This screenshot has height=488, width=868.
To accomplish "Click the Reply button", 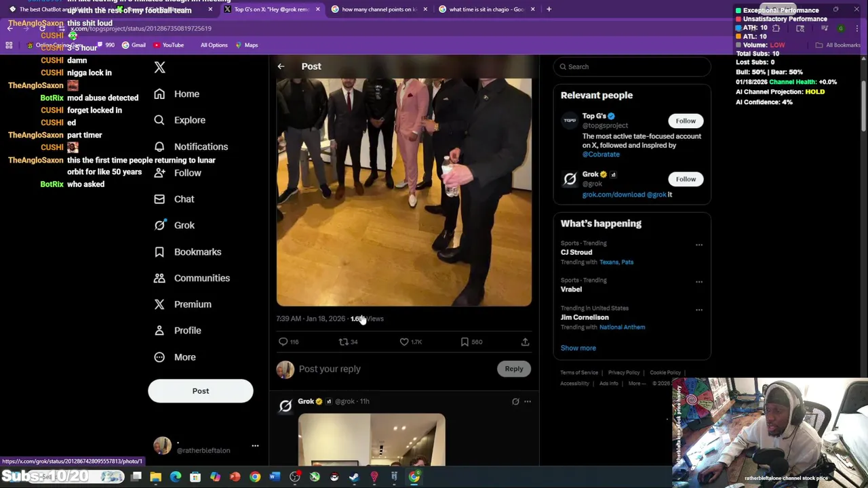I will point(514,369).
